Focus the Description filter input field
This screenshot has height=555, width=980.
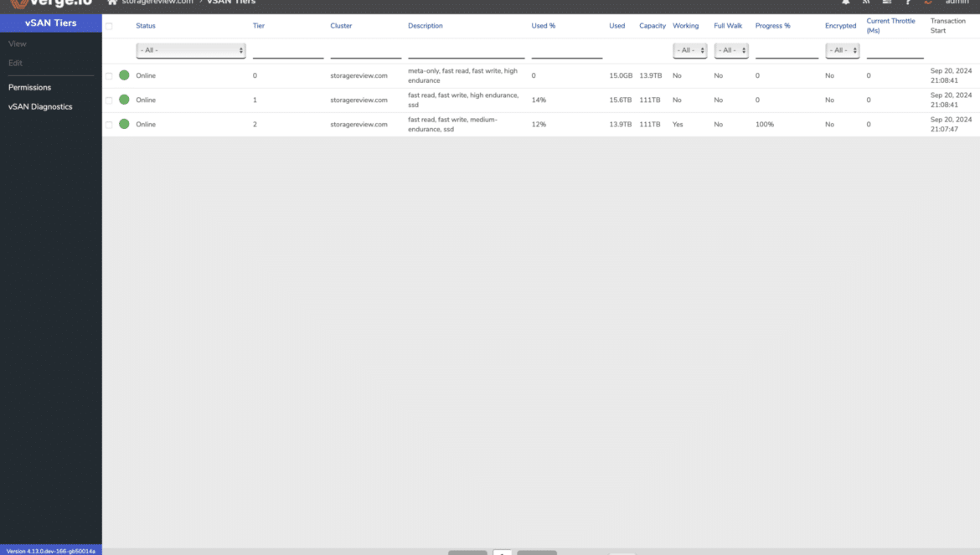pyautogui.click(x=467, y=50)
